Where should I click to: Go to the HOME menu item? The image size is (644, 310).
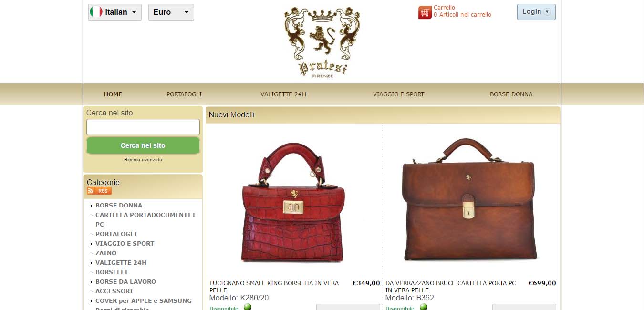point(113,94)
